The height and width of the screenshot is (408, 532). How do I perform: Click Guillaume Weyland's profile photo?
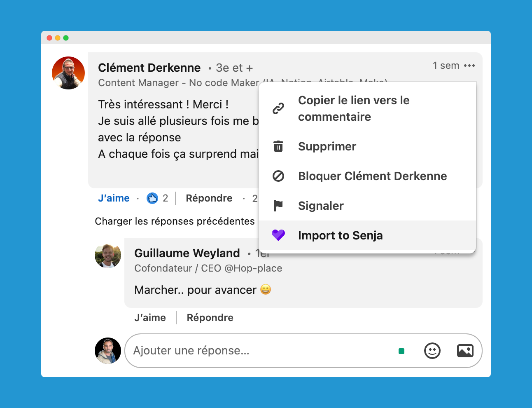coord(108,255)
